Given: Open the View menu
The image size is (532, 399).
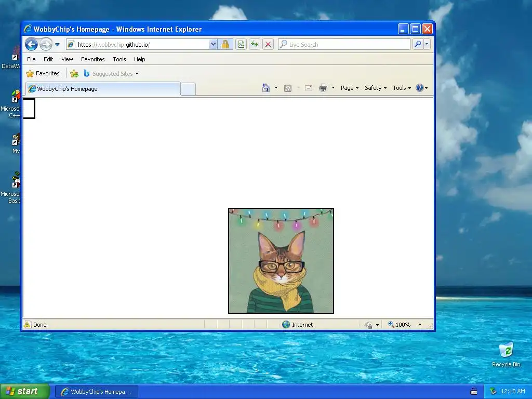Looking at the screenshot, I should pyautogui.click(x=67, y=59).
